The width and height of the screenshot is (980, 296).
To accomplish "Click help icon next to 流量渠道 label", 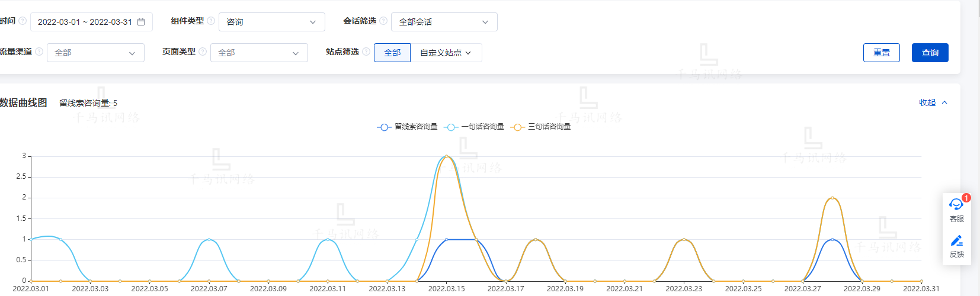I will (39, 52).
